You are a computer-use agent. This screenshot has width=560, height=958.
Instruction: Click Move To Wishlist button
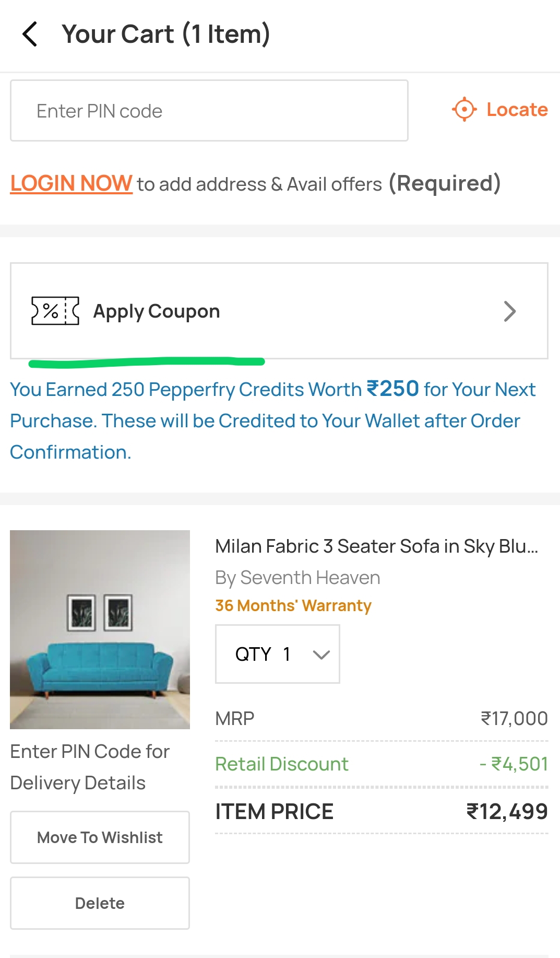pyautogui.click(x=100, y=837)
